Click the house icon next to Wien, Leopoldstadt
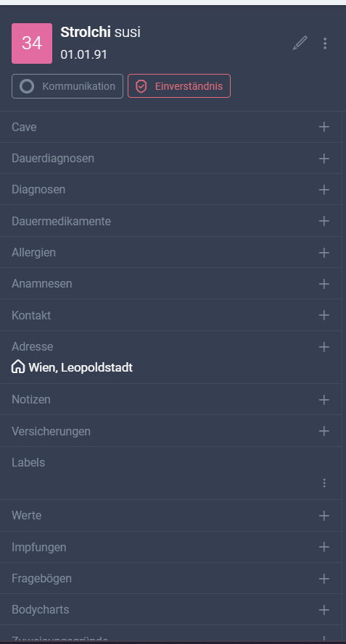The height and width of the screenshot is (644, 346). (18, 367)
